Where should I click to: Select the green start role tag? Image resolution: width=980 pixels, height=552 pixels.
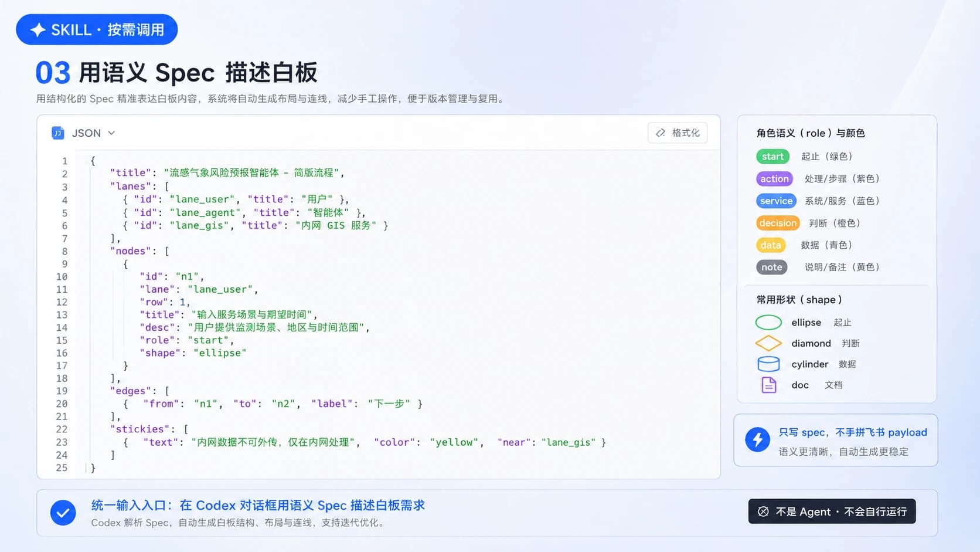[x=773, y=157]
